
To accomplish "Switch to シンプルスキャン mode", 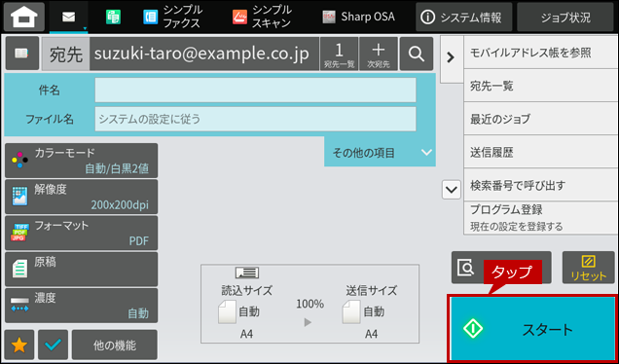I will (262, 17).
